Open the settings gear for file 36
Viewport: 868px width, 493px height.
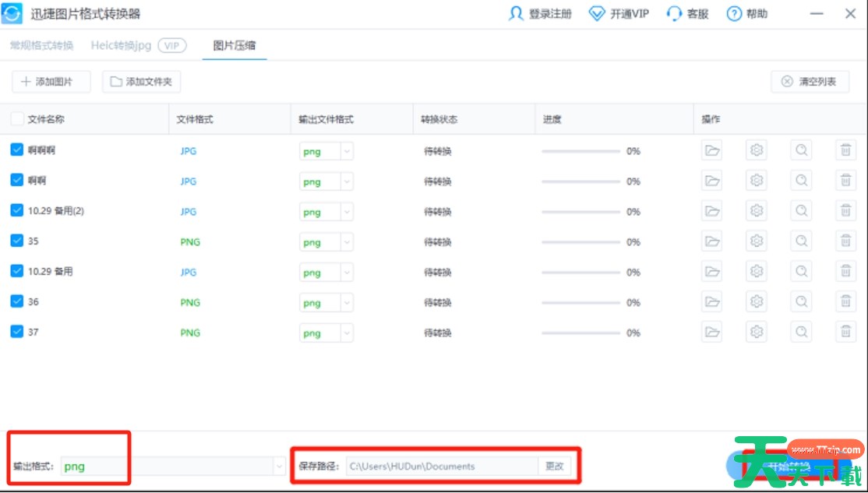[756, 301]
